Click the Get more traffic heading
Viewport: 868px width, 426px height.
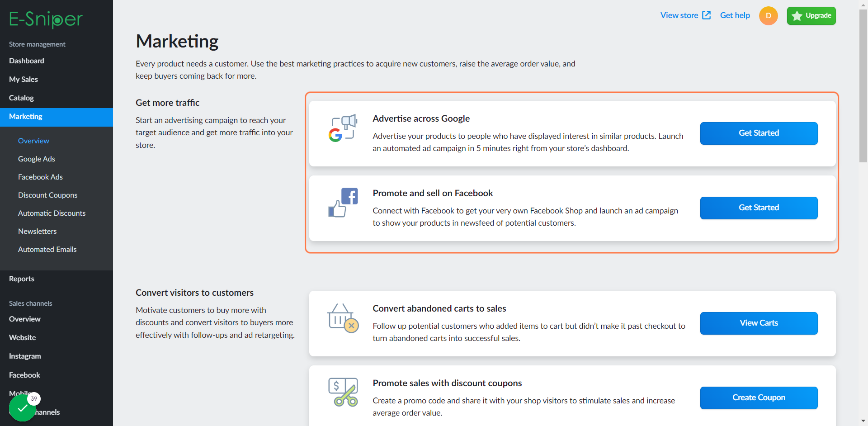[x=167, y=103]
